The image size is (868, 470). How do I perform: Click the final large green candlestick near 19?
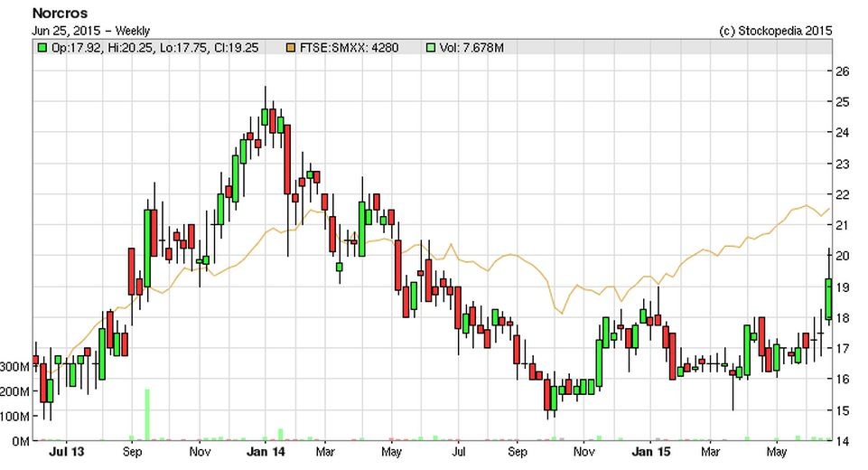(828, 299)
